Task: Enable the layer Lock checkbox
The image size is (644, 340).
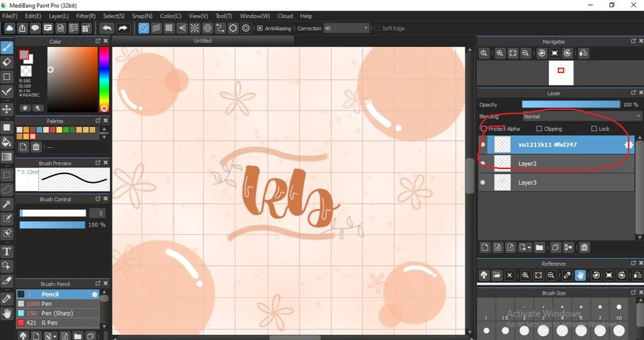Action: click(594, 129)
